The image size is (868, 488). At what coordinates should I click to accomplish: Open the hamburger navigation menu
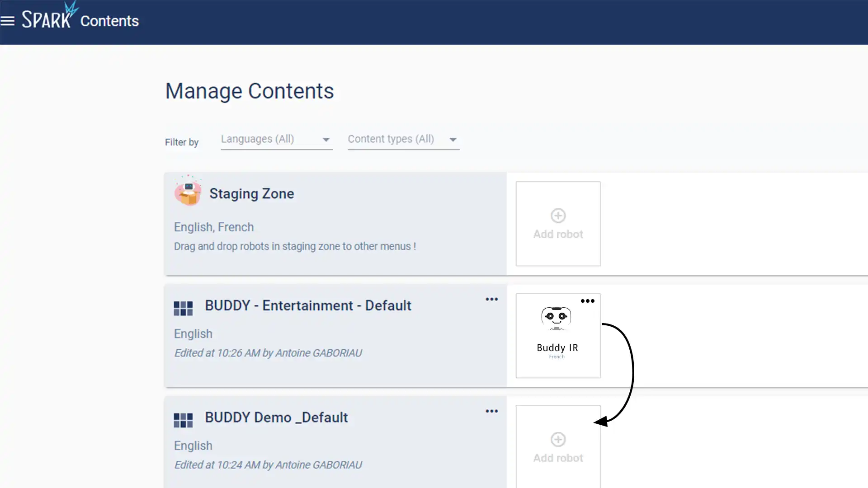8,21
